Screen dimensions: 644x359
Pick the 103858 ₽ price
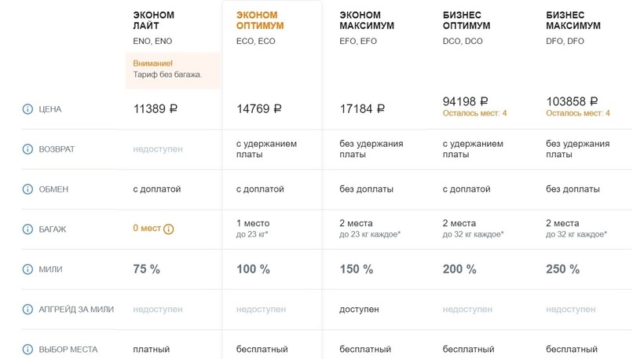(572, 101)
